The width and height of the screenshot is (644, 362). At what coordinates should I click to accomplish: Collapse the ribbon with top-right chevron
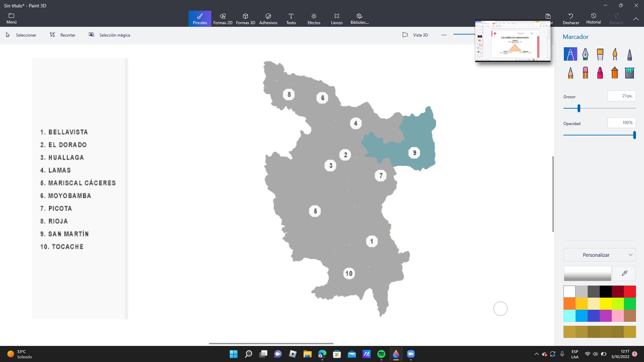636,19
